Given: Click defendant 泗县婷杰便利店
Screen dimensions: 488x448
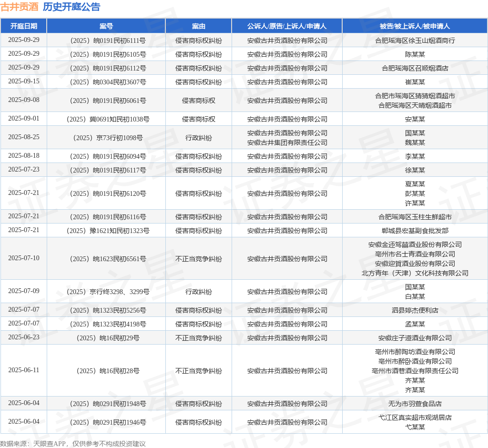Looking at the screenshot, I should 415,310.
